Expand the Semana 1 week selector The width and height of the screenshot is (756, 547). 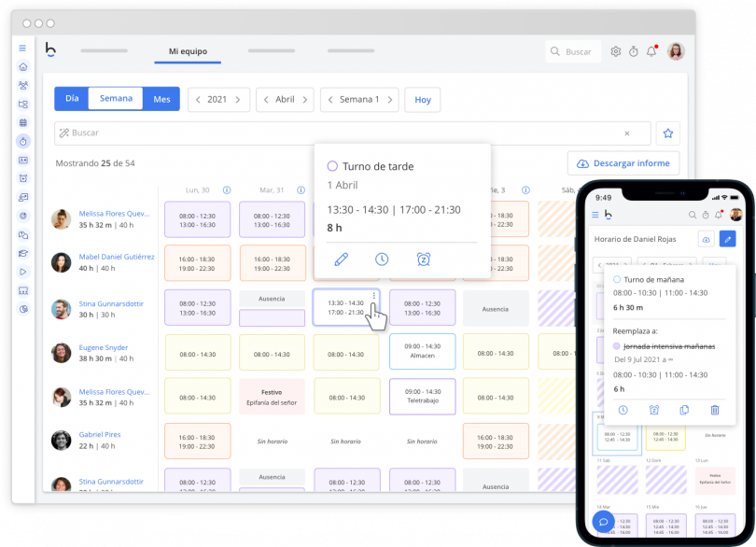359,100
